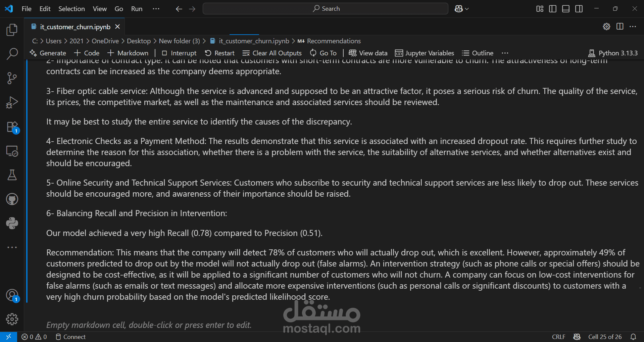Open Jupyter Variables panel
The width and height of the screenshot is (644, 342).
point(425,53)
